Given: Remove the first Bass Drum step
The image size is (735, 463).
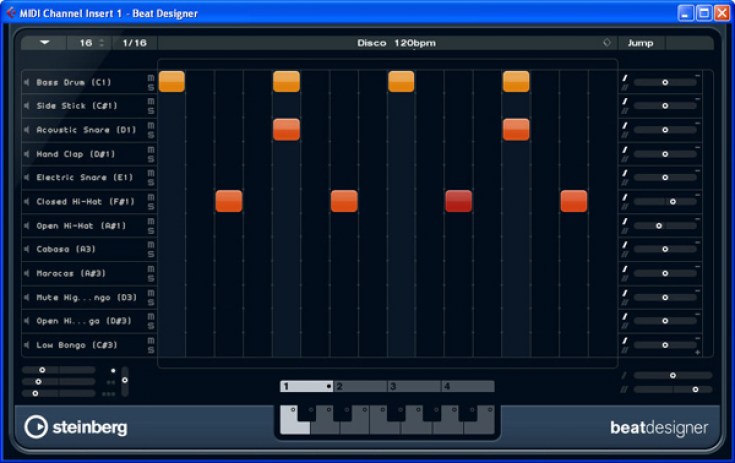Looking at the screenshot, I should (x=172, y=82).
